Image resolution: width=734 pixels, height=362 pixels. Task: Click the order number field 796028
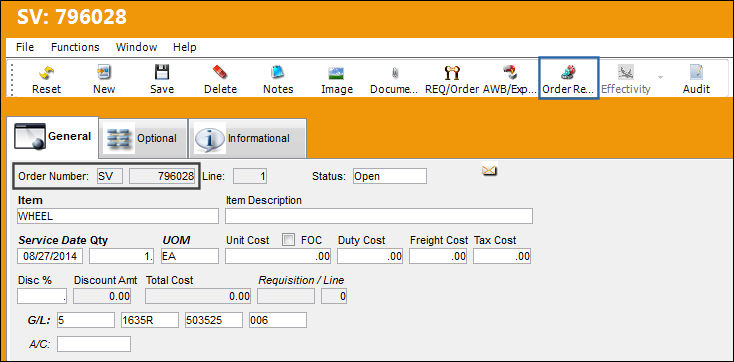coord(162,177)
